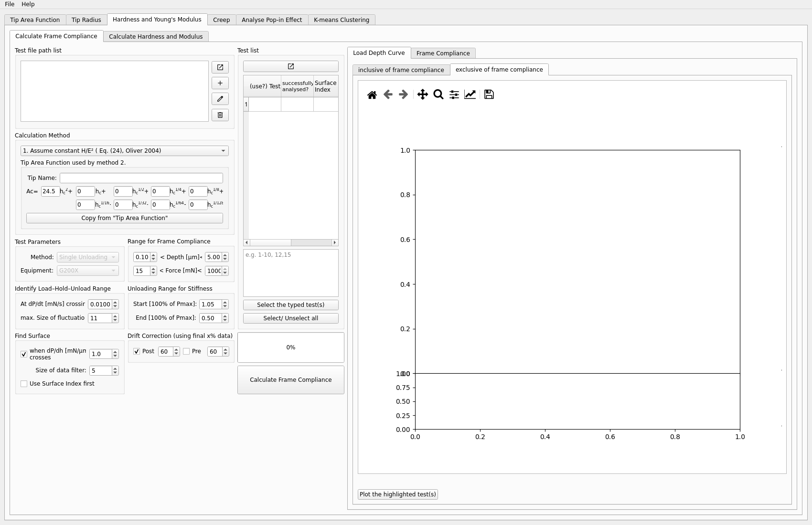Click the pencil icon to edit a file path

tap(220, 99)
